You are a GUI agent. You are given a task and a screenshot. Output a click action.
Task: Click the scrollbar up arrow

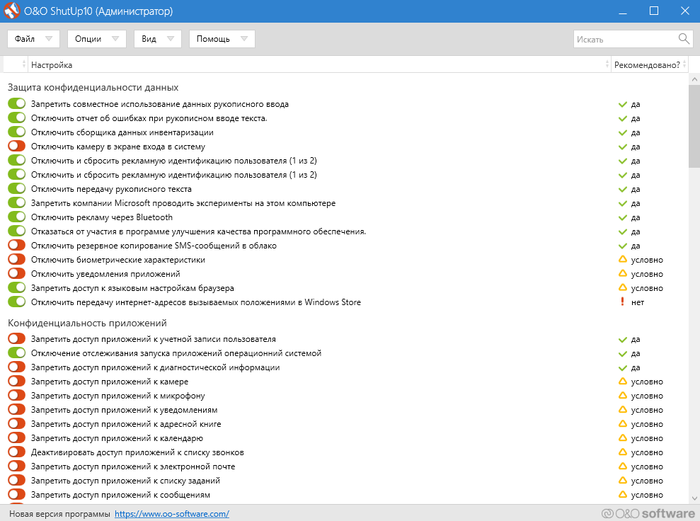pos(694,79)
